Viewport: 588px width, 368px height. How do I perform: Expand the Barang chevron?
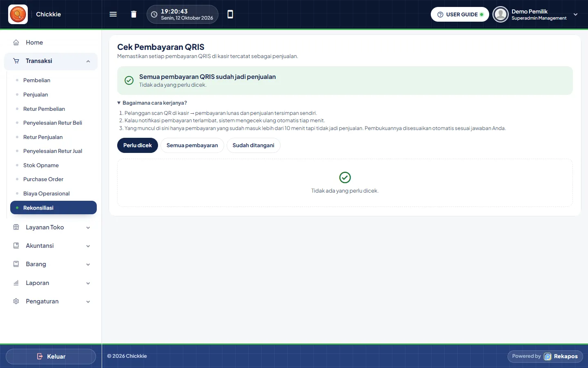[x=88, y=265]
